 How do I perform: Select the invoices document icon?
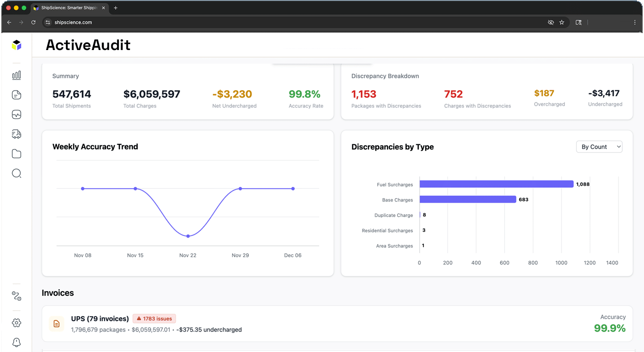[16, 94]
